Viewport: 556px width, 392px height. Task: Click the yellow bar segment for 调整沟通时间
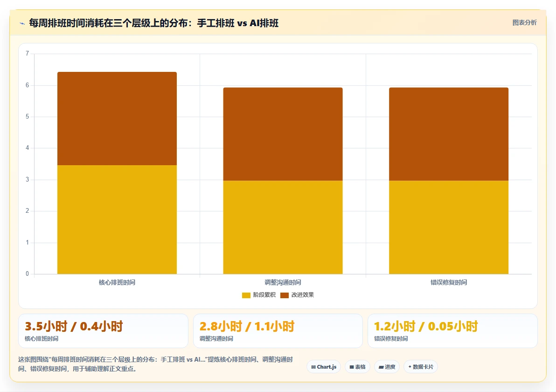pos(283,227)
